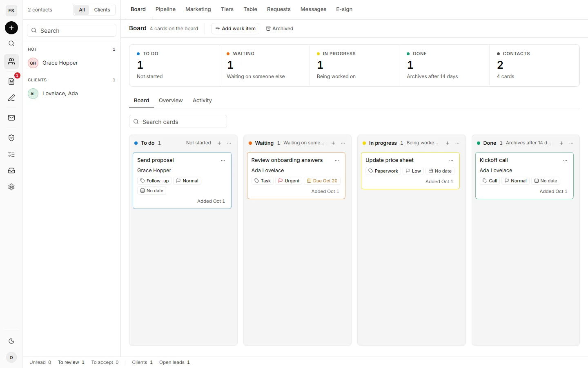Viewport: 588px width, 368px height.
Task: Open the Send proposal card menu
Action: point(223,161)
